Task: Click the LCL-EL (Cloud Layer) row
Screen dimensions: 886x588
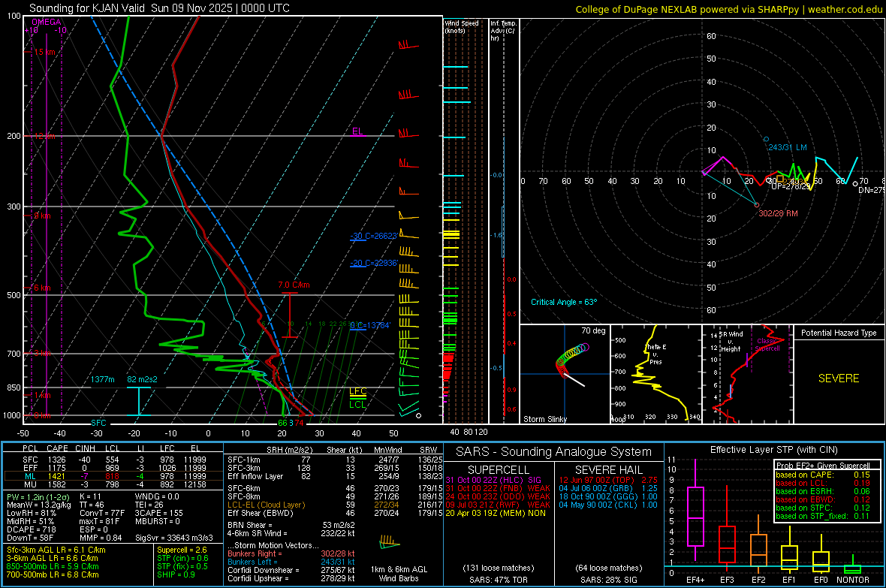Action: pos(335,505)
